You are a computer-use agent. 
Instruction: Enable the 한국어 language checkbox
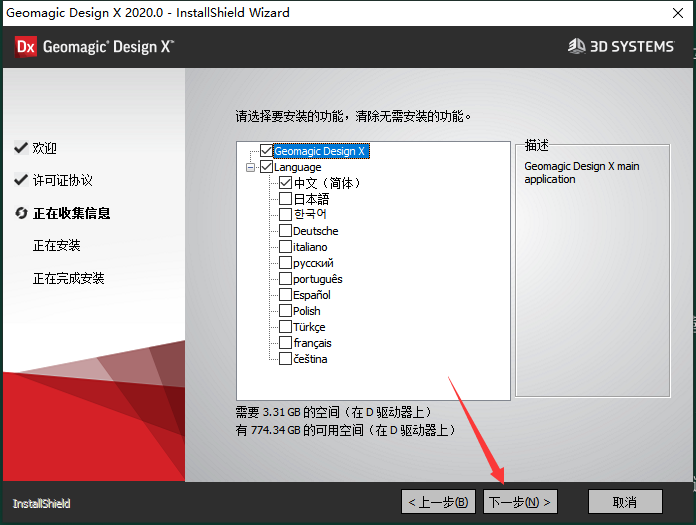285,215
